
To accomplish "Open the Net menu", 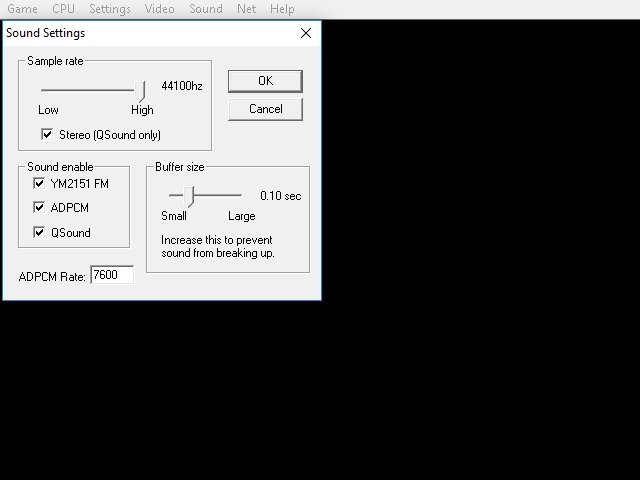I will [x=247, y=9].
